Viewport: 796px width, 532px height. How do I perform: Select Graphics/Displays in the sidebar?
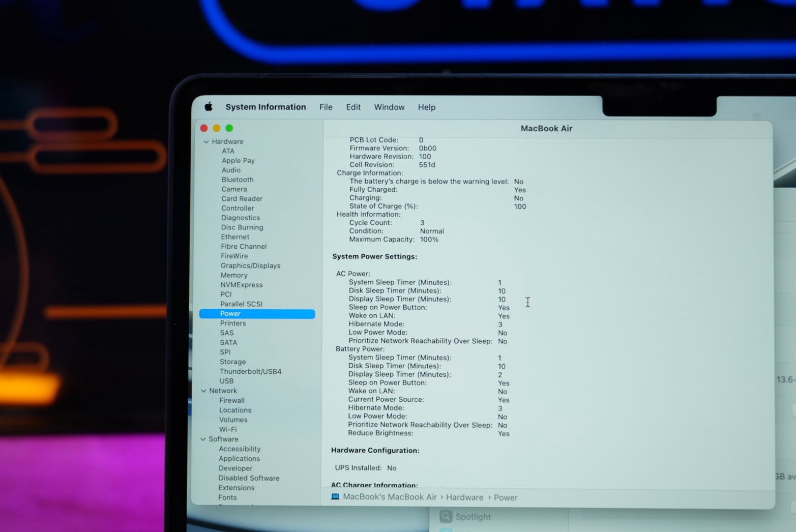pyautogui.click(x=250, y=265)
